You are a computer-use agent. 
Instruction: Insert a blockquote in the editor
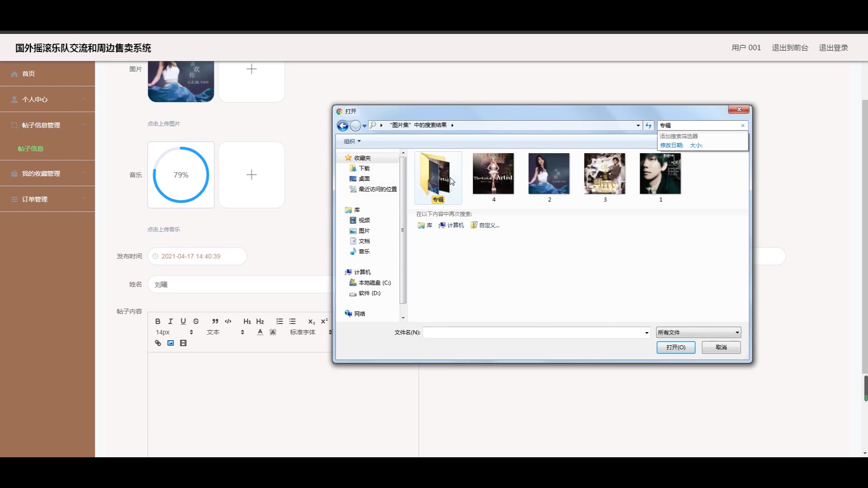[x=215, y=321]
